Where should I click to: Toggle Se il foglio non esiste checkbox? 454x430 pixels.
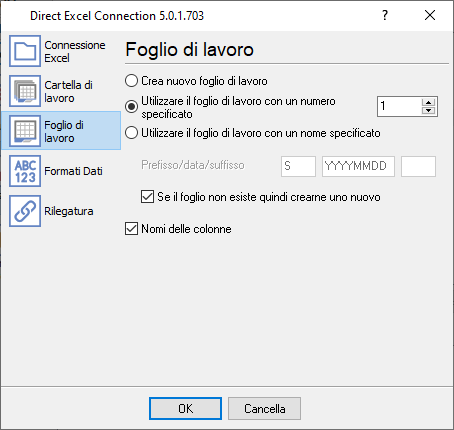coord(147,197)
